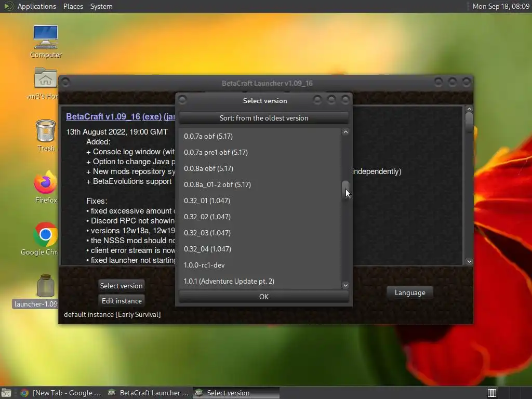Image resolution: width=532 pixels, height=399 pixels.
Task: Open the Applications menu
Action: pos(37,6)
